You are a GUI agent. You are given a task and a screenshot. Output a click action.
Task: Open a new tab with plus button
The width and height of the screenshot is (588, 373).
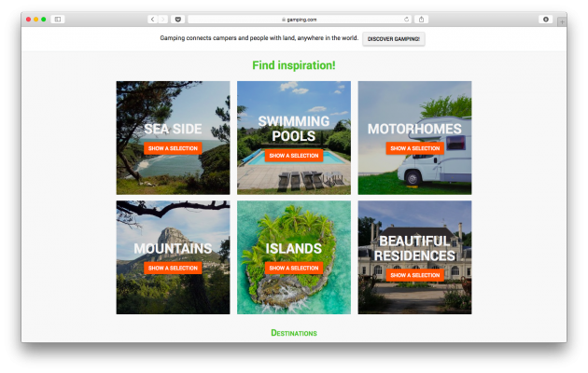(561, 22)
